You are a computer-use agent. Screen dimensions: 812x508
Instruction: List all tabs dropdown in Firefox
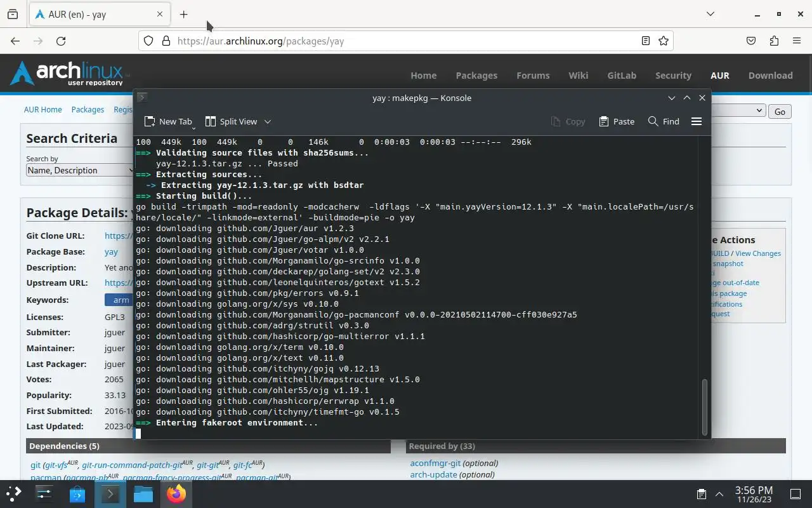pyautogui.click(x=710, y=14)
